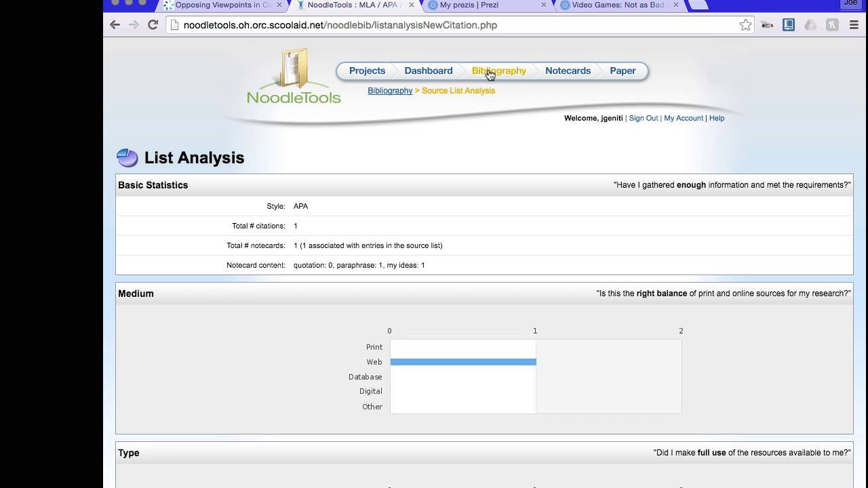868x488 pixels.
Task: Click the Database label in the Medium chart
Action: 366,377
